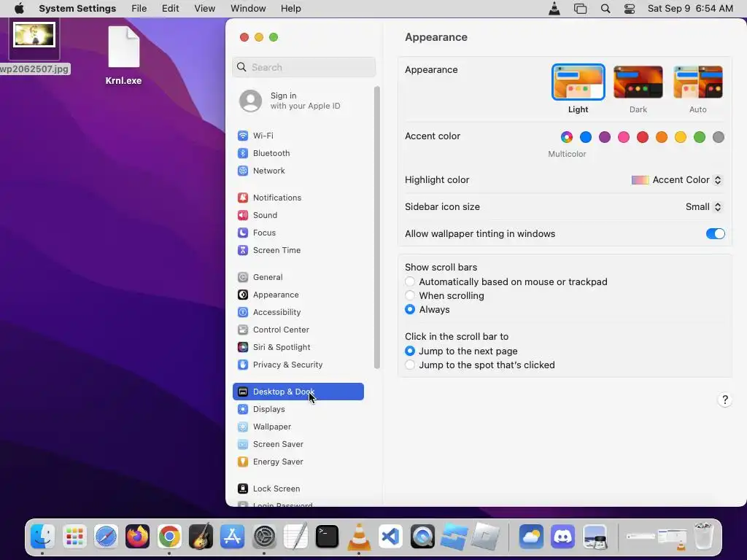Open Sidebar icon size dropdown
This screenshot has width=747, height=560.
[x=704, y=206]
